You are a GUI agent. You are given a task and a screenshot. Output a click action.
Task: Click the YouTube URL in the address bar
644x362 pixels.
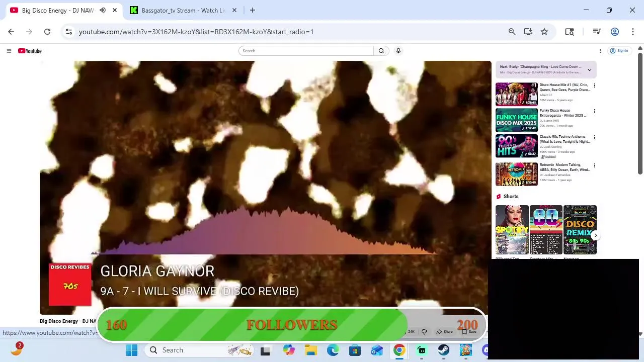[196, 32]
